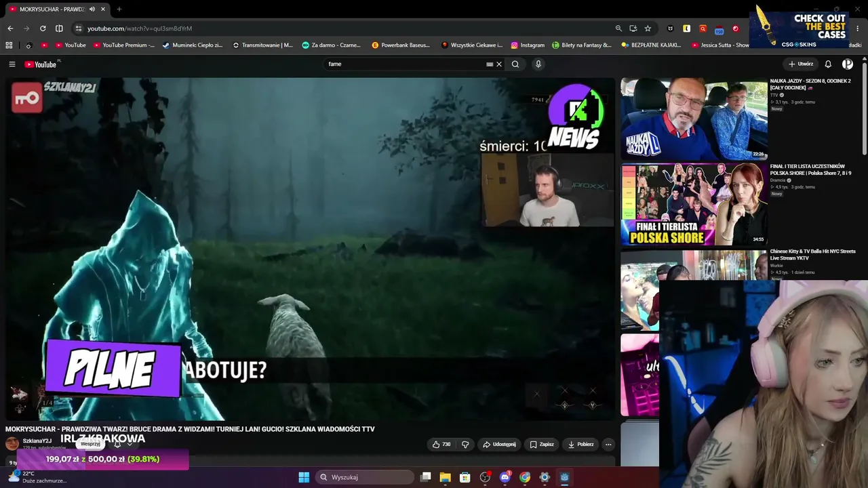Screen dimensions: 868x488
Task: Open Microsoft Store from the taskbar
Action: pyautogui.click(x=465, y=477)
